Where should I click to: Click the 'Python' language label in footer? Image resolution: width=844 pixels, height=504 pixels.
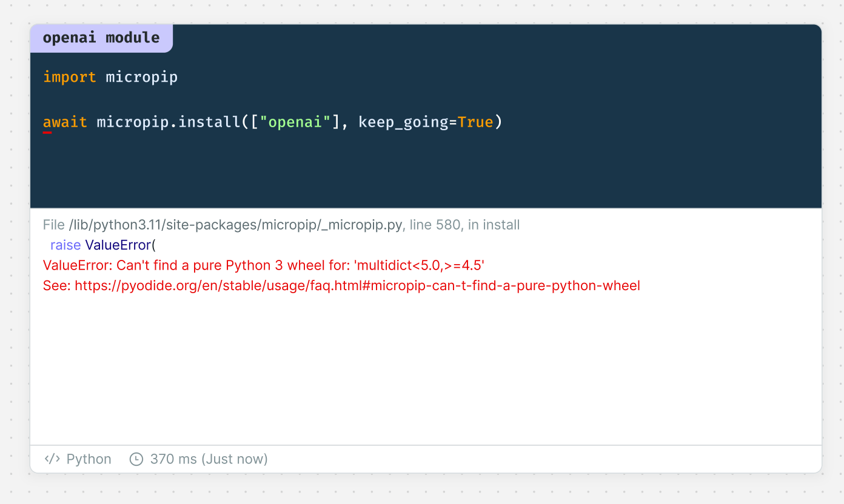pos(89,459)
